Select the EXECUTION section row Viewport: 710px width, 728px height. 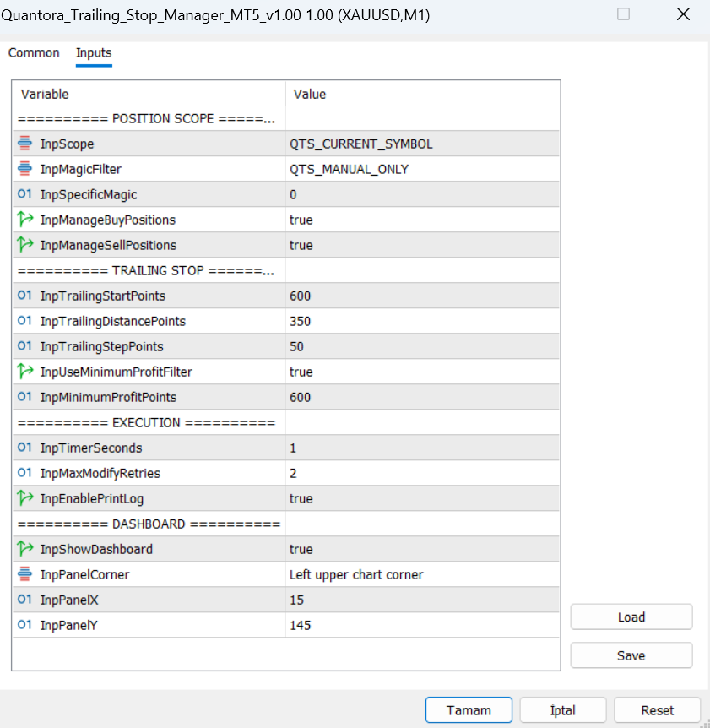(286, 422)
